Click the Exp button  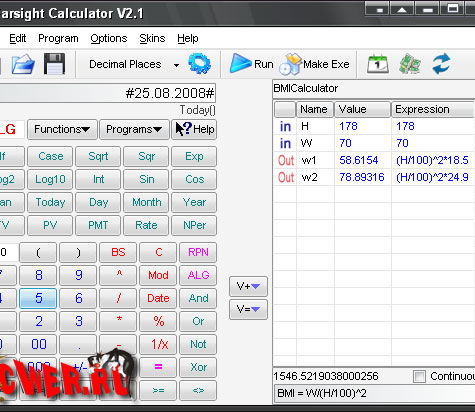194,156
